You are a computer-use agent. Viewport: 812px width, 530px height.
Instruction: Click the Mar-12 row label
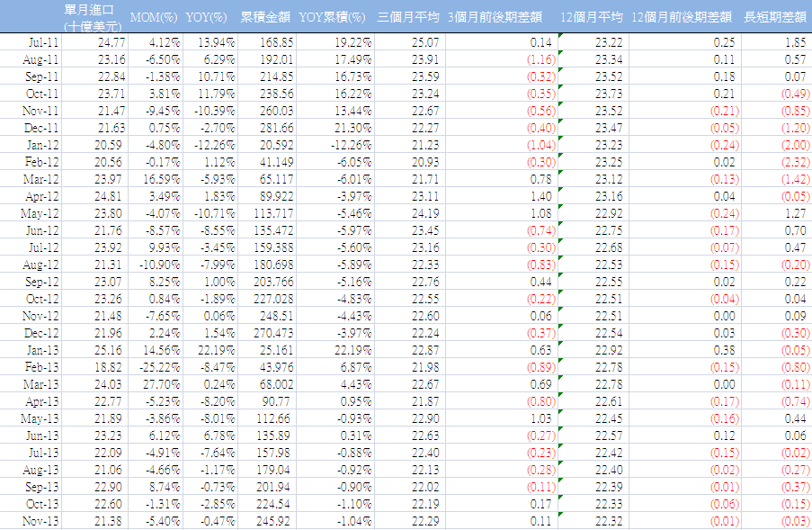point(40,179)
